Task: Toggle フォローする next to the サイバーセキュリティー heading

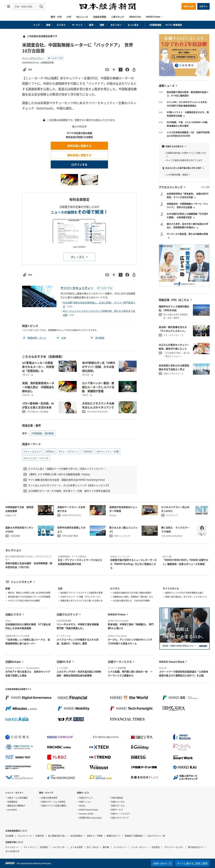Action: click(105, 288)
